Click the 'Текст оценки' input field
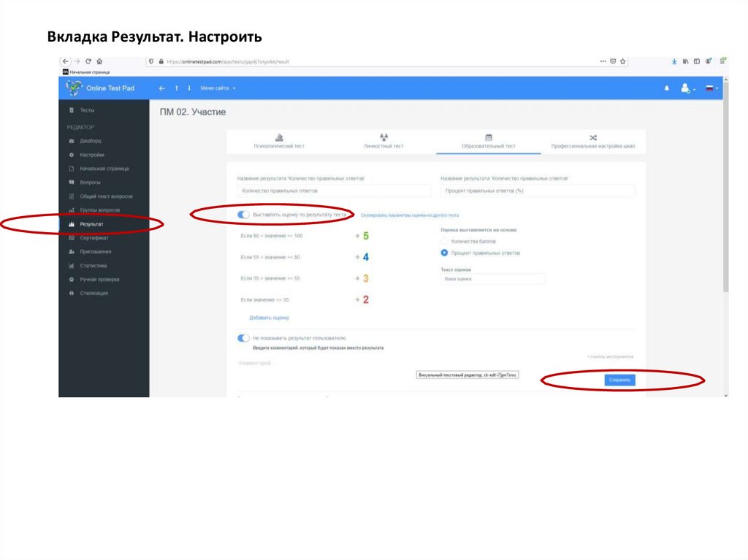 [493, 279]
